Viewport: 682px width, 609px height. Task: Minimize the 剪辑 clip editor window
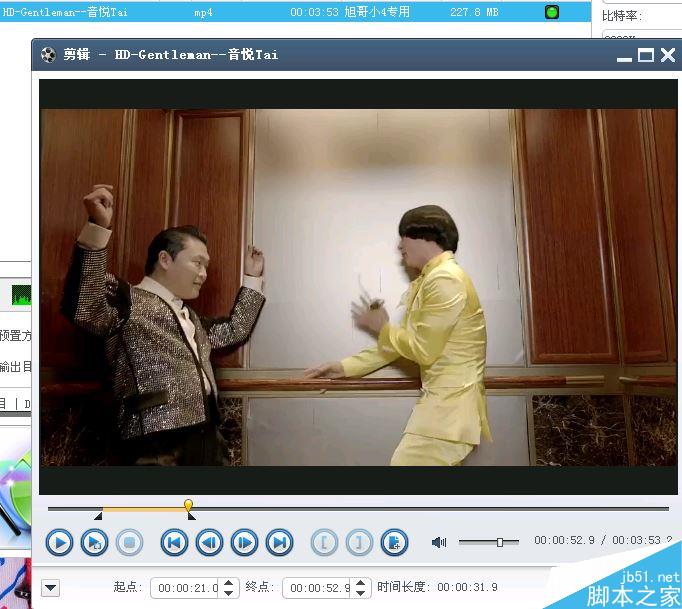[624, 58]
